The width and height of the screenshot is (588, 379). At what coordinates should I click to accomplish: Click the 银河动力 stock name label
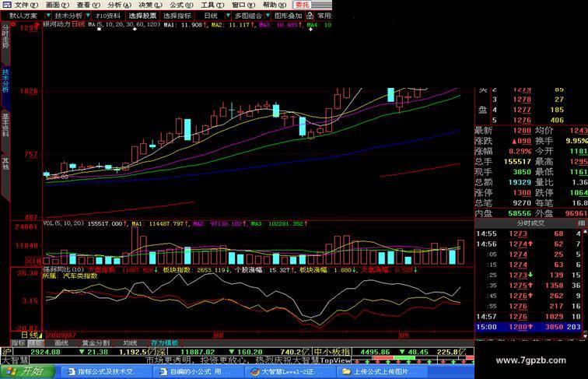coord(57,24)
